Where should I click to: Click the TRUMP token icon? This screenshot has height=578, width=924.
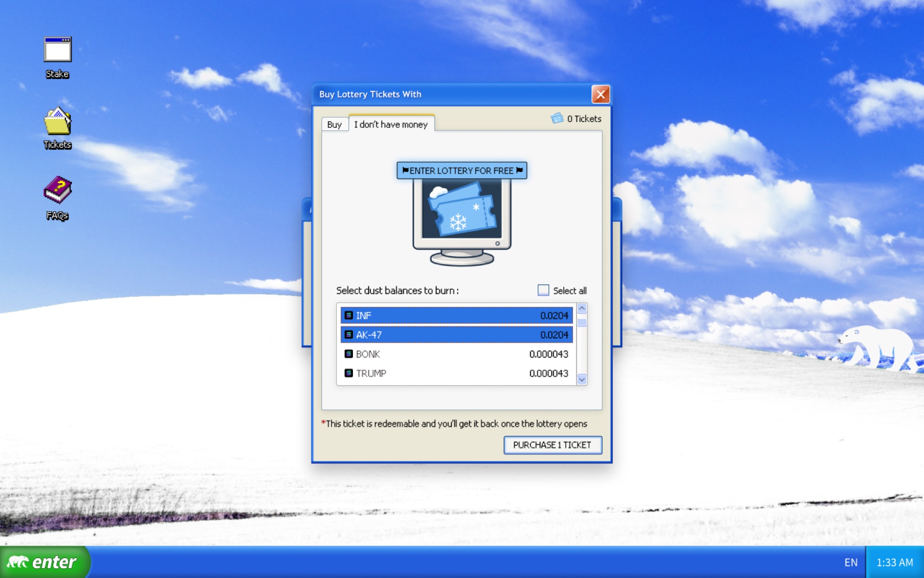[x=349, y=373]
